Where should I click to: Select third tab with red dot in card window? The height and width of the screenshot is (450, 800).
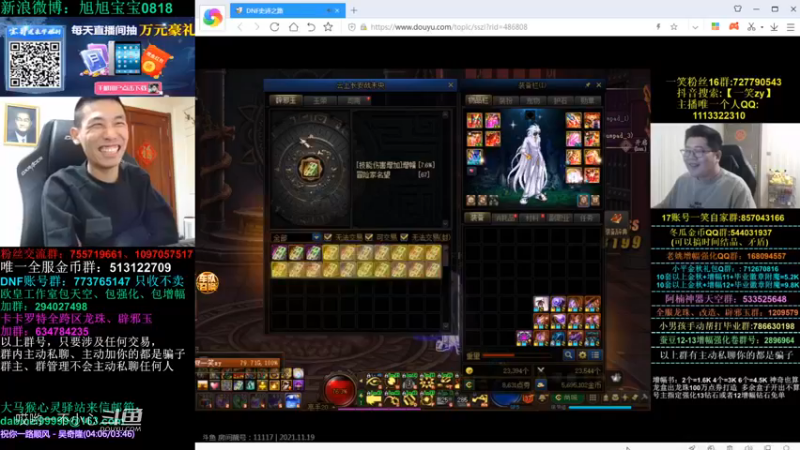click(x=354, y=101)
